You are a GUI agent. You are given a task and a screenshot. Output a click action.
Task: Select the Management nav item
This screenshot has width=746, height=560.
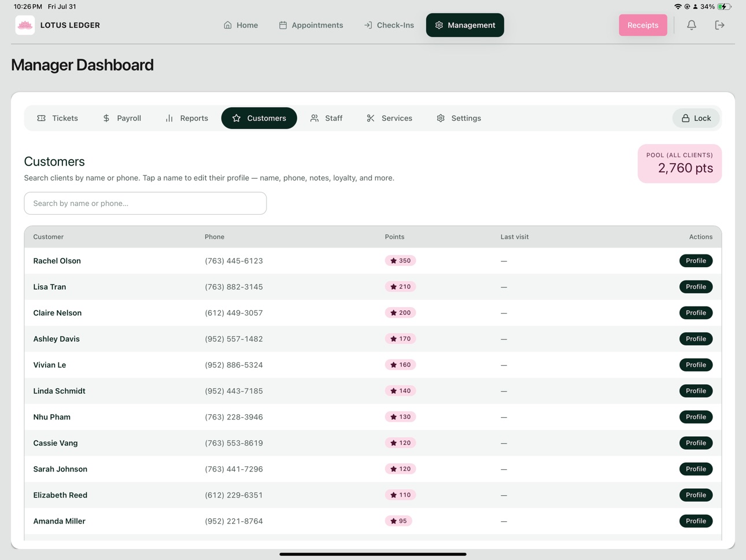[x=465, y=25]
